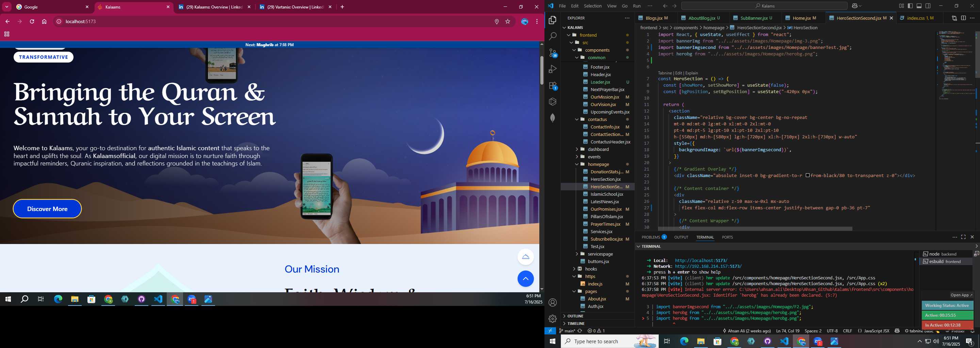Open the Customize Layout icon
Viewport: 980px width, 348px height.
[901, 6]
